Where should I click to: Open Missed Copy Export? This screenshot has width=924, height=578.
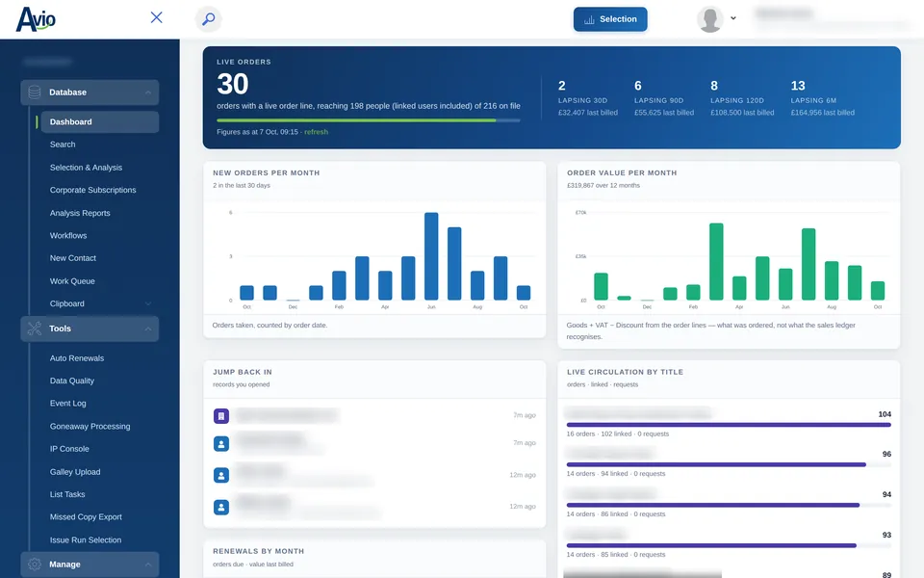pos(86,517)
